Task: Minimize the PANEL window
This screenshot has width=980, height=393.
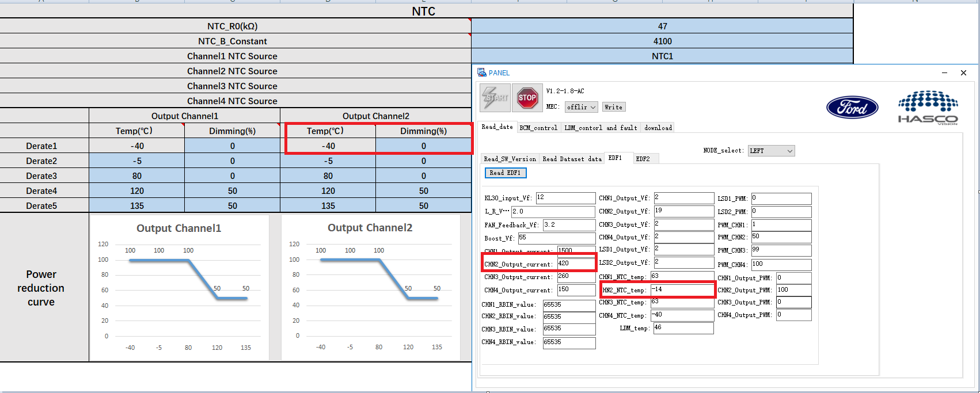Action: tap(944, 73)
